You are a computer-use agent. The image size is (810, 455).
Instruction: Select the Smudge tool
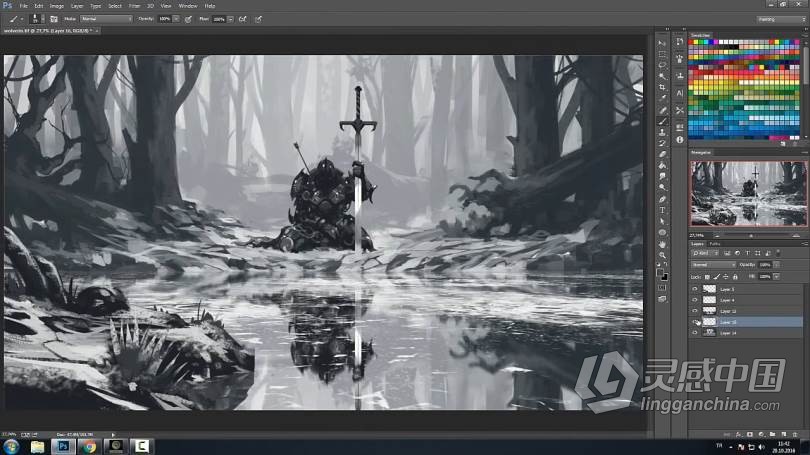point(662,177)
